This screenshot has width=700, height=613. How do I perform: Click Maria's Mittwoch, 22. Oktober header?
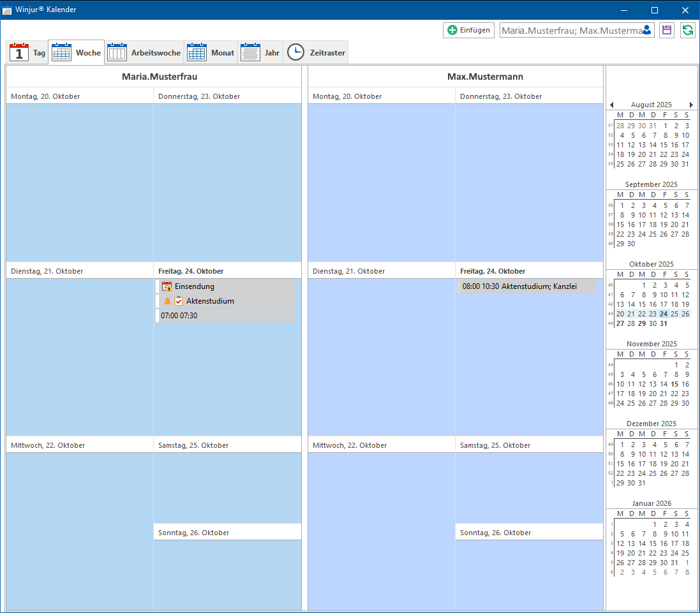pyautogui.click(x=80, y=445)
